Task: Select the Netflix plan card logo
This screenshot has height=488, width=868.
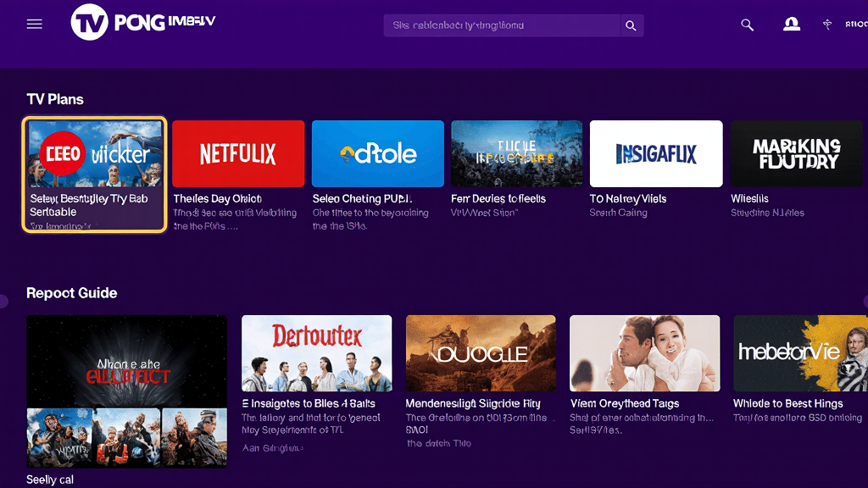Action: pos(238,152)
